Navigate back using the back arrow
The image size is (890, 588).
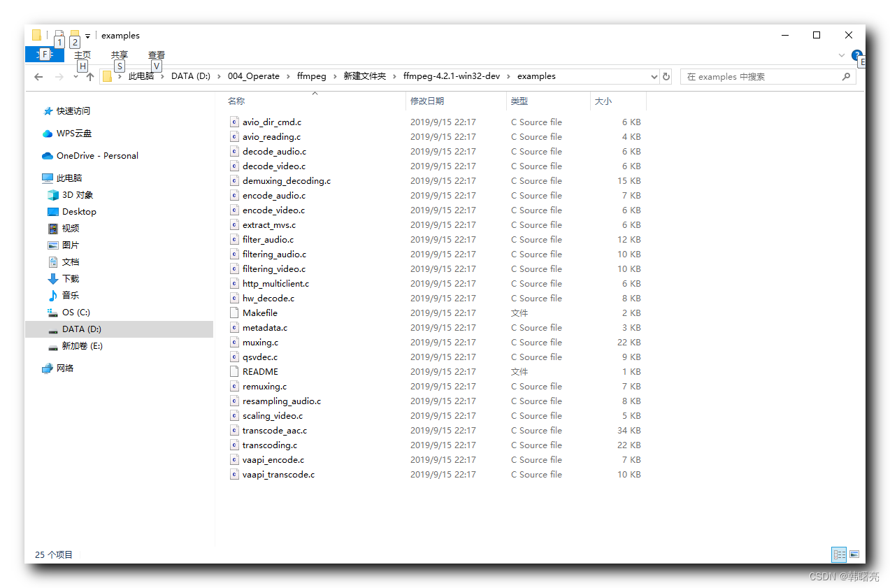click(38, 76)
